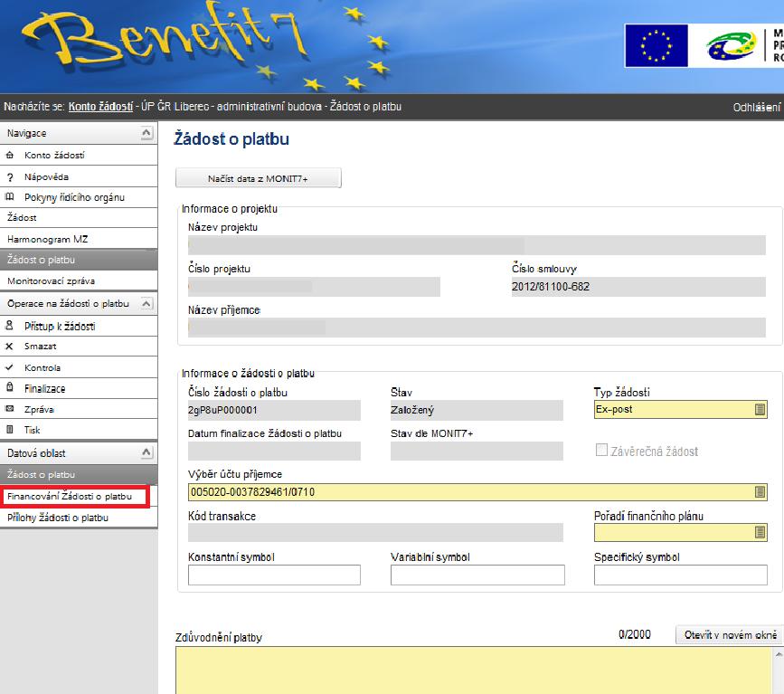Viewport: 784px width, 694px height.
Task: Click the Načíst data z MONIT7+ button
Action: (258, 178)
